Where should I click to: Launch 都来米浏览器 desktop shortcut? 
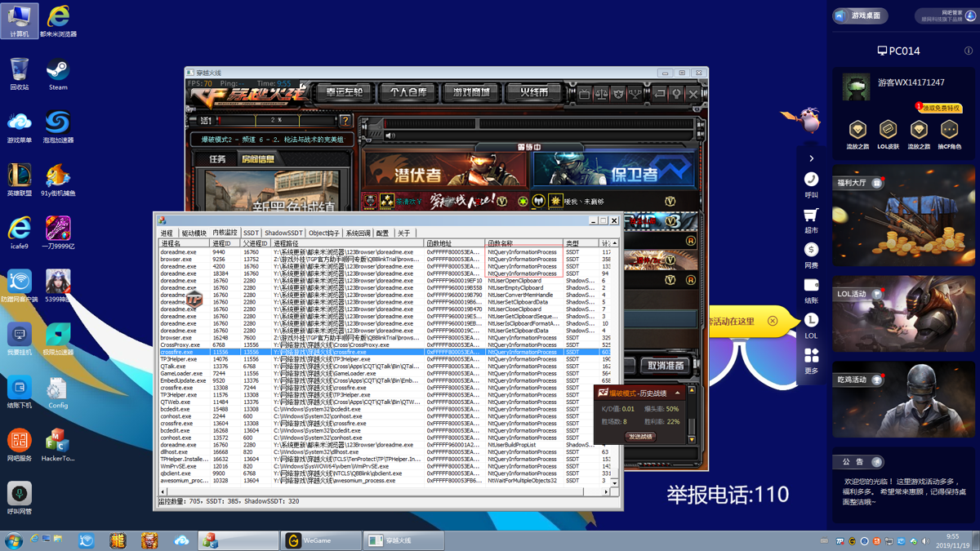[58, 20]
